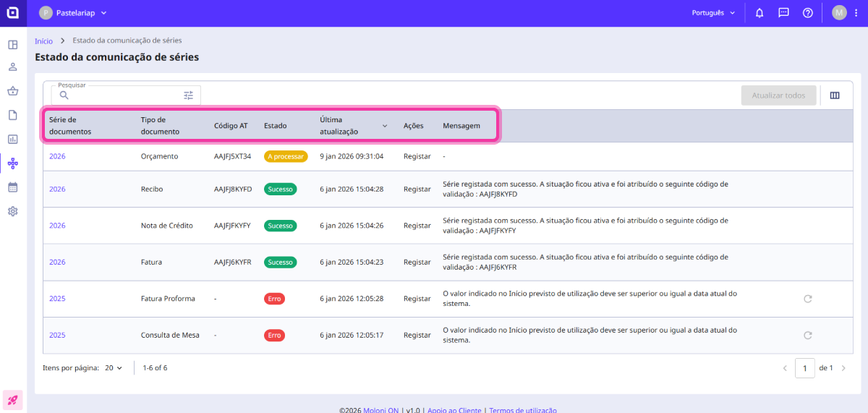This screenshot has height=413, width=868.
Task: Expand the Pastelariap company dropdown
Action: coord(72,13)
